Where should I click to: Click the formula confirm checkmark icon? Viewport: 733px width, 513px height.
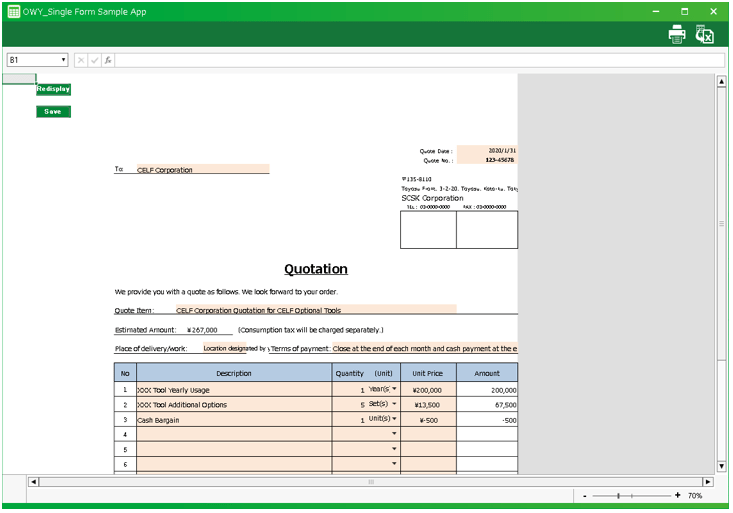coord(94,60)
